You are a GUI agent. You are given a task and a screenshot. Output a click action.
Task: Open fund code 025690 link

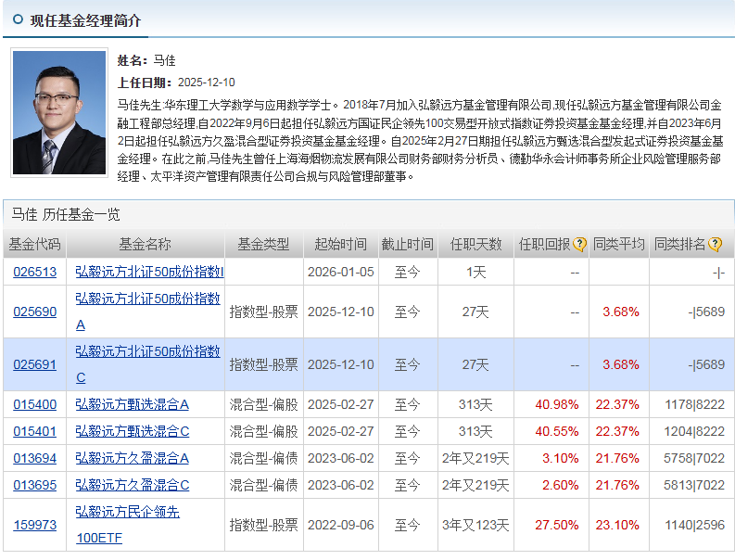(34, 312)
